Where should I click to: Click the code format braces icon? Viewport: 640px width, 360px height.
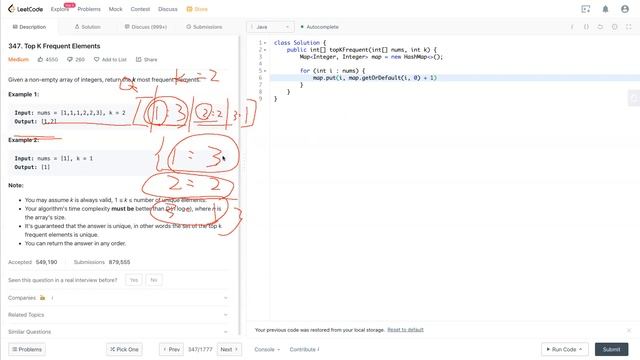(x=586, y=27)
